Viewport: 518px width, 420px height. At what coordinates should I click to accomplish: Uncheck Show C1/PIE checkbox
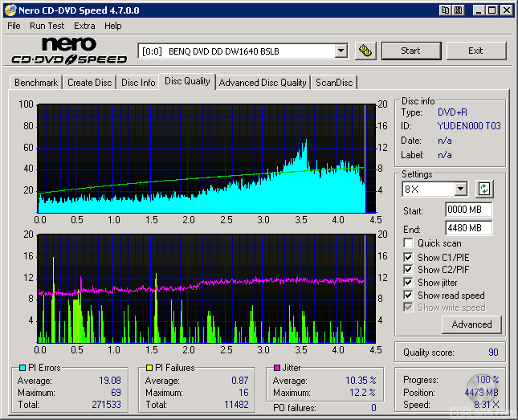[x=409, y=257]
